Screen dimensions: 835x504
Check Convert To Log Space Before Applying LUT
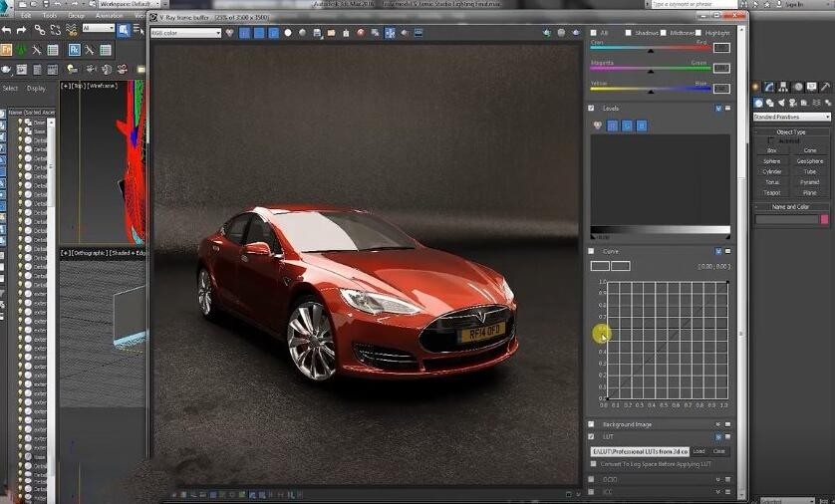tap(593, 464)
